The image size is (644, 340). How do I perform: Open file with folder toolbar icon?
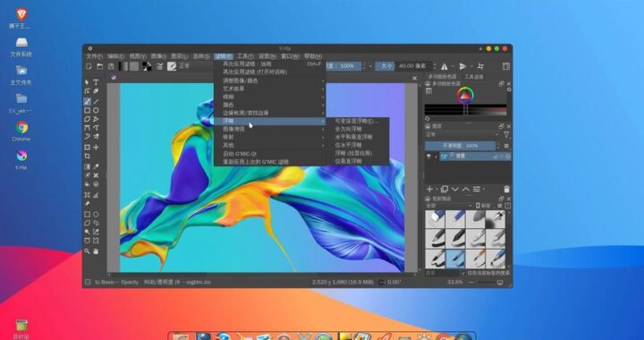tap(100, 66)
